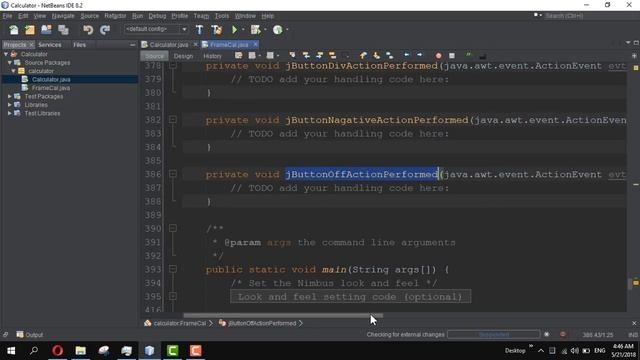
Task: Open File Explorer from taskbar
Action: pyautogui.click(x=80, y=350)
